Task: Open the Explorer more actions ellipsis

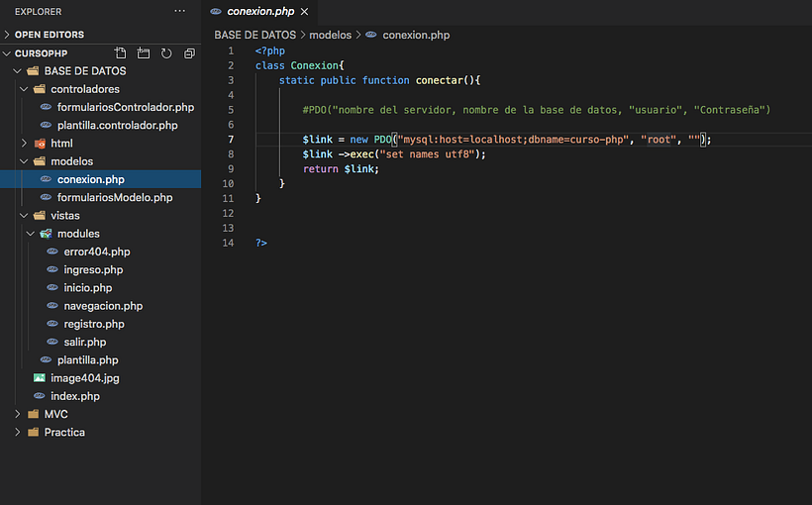Action: pyautogui.click(x=179, y=11)
